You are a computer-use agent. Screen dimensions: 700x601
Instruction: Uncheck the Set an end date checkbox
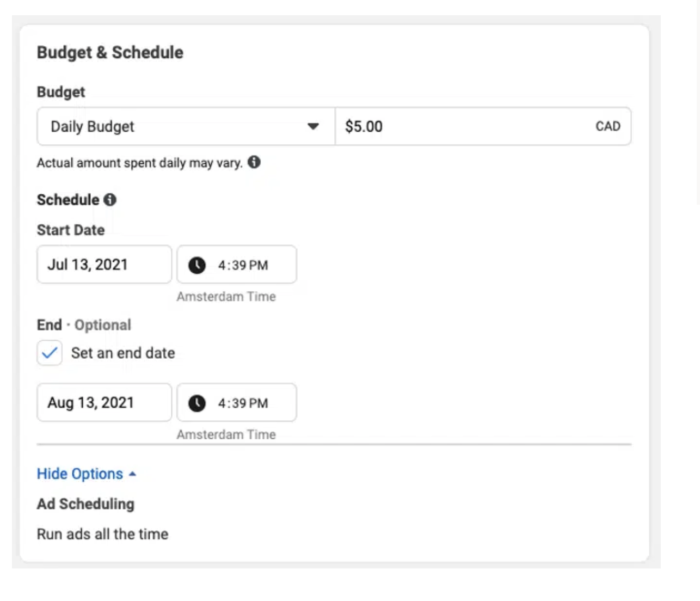click(50, 353)
